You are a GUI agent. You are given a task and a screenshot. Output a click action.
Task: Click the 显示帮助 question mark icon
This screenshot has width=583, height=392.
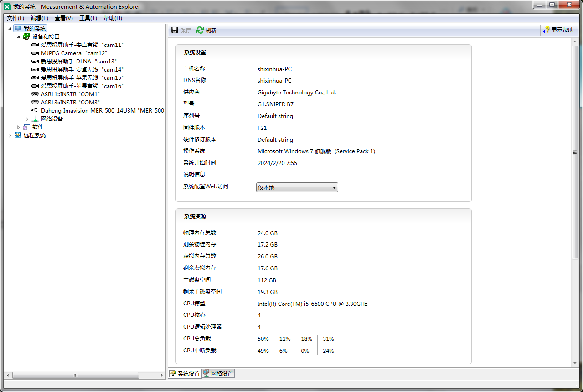coord(546,30)
